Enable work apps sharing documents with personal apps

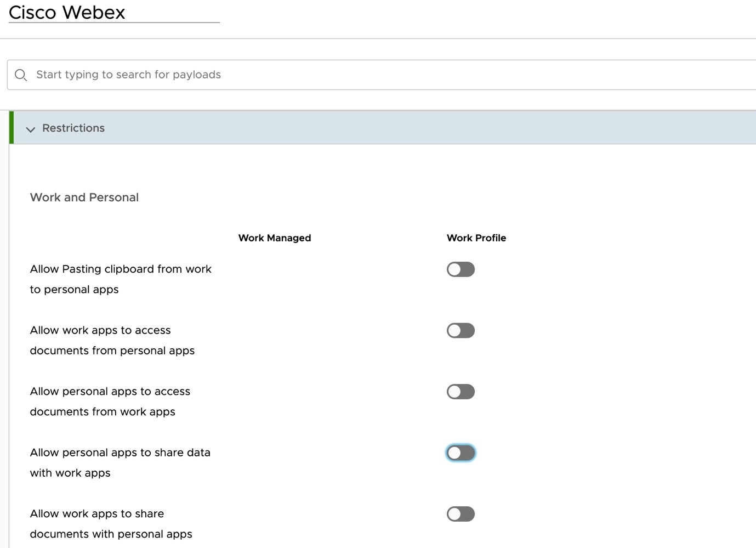click(461, 514)
